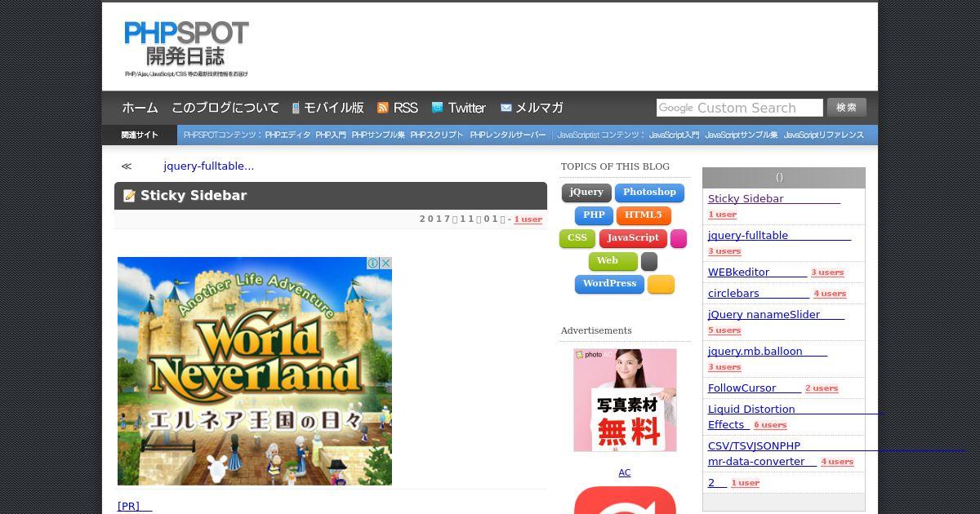Open the 6 users badge beside Effects
Viewport: 980px width, 514px height.
point(770,426)
